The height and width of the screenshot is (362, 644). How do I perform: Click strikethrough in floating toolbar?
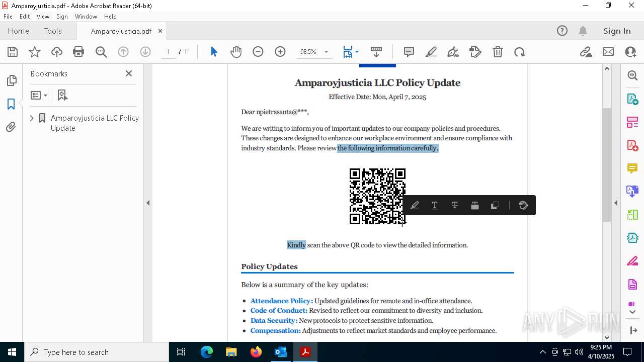click(455, 205)
